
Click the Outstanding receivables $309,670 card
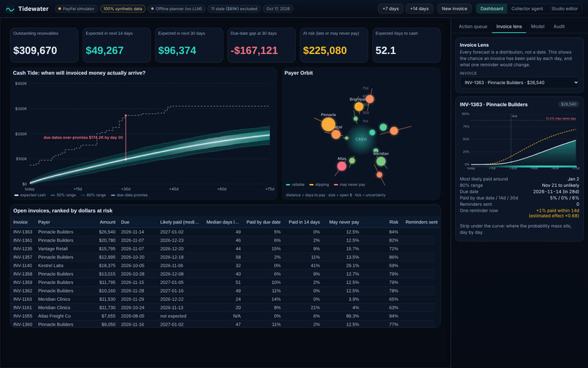click(x=45, y=45)
